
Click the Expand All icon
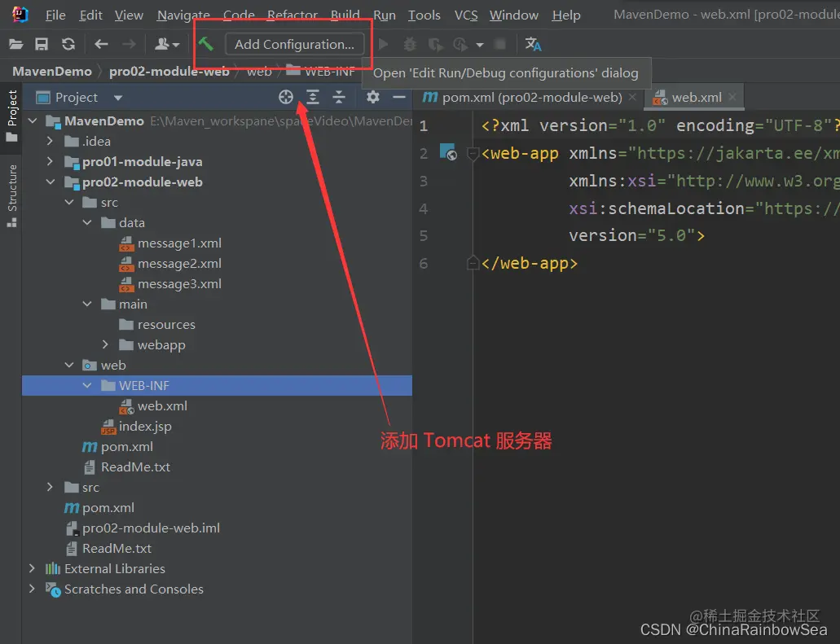(313, 97)
